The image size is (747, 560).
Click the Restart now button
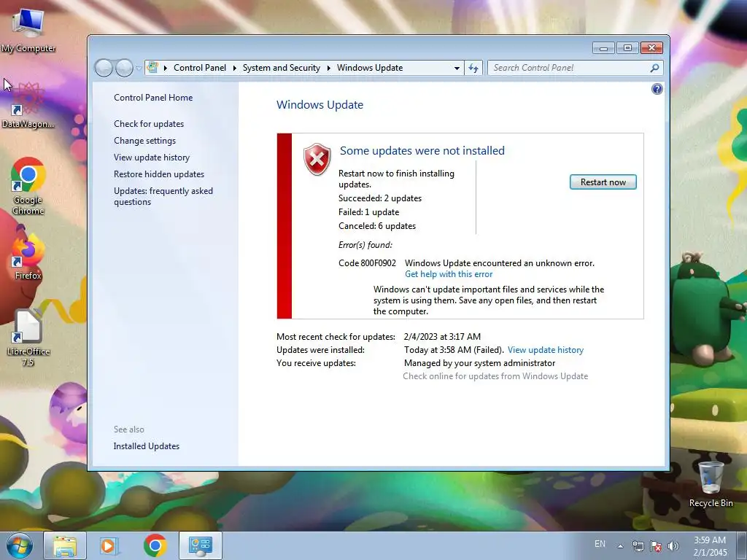click(x=603, y=182)
